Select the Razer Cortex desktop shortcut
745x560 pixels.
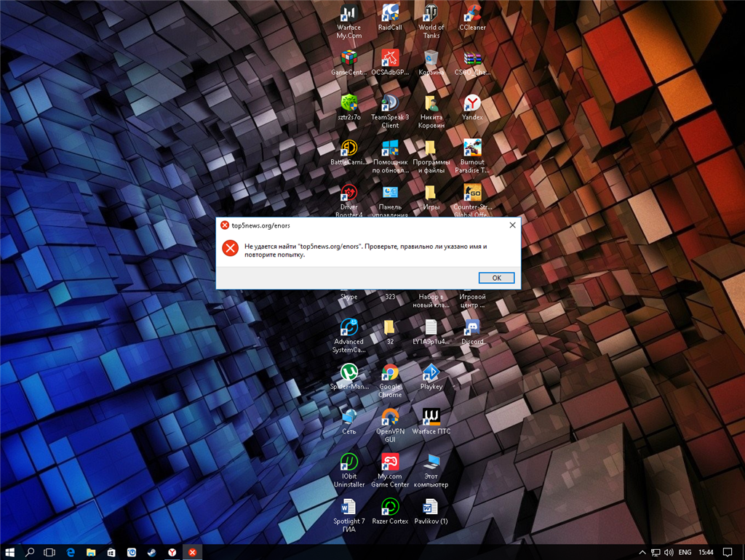(390, 511)
